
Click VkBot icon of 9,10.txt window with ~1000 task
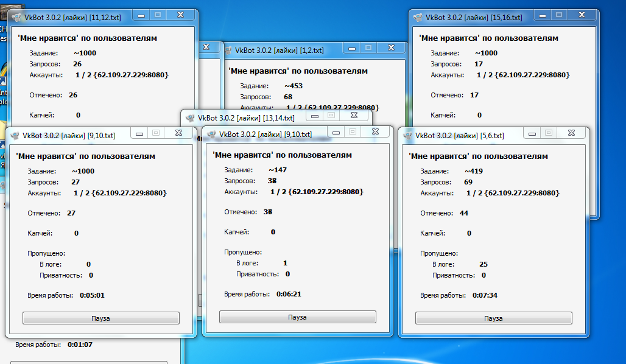click(x=15, y=136)
